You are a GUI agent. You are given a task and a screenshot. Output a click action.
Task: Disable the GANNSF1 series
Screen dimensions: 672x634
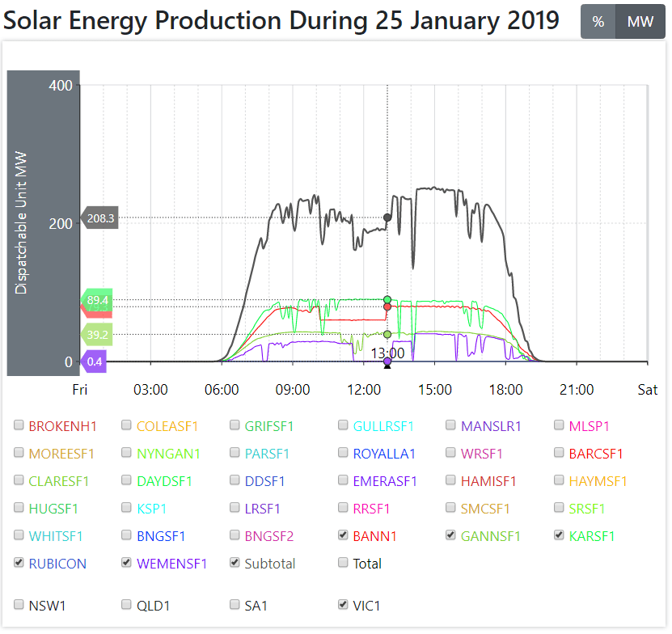tap(452, 536)
